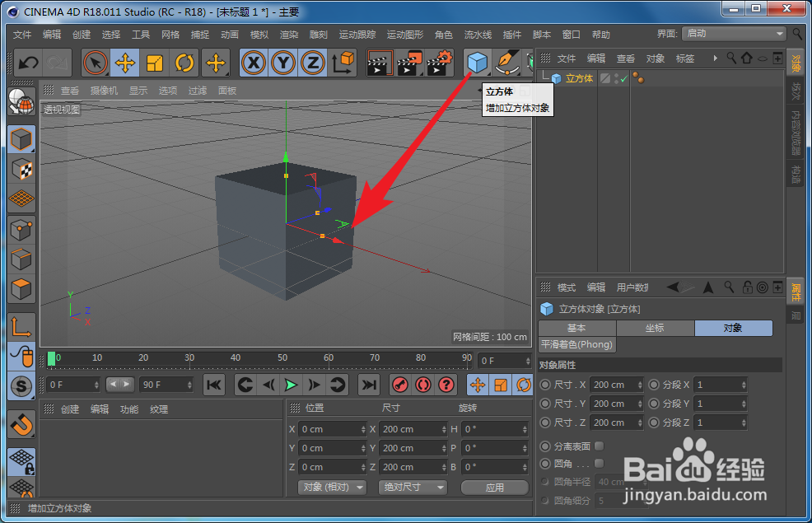812x523 pixels.
Task: Open the 界面 layout dropdown
Action: pyautogui.click(x=735, y=34)
